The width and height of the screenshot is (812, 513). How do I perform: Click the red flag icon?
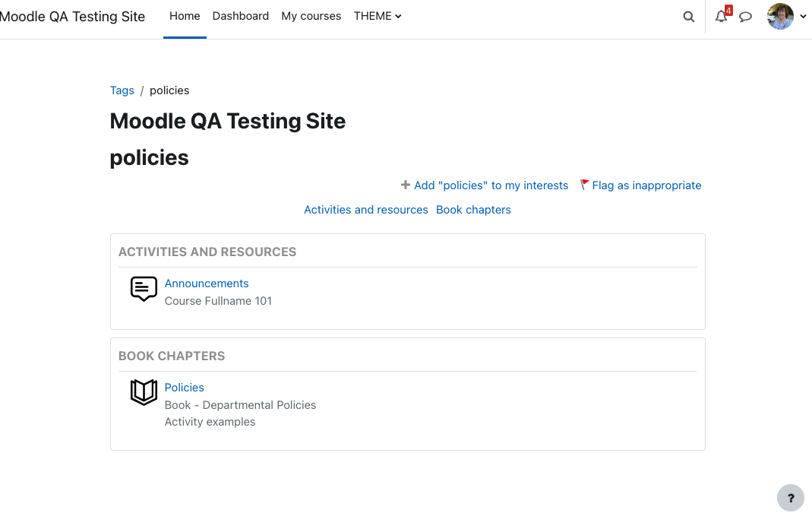pyautogui.click(x=584, y=185)
